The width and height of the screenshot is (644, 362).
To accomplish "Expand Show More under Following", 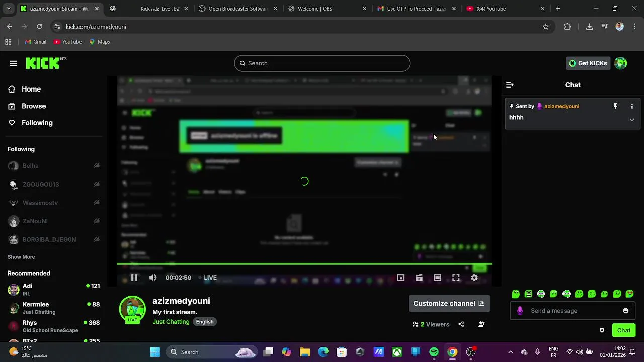I will 21,257.
